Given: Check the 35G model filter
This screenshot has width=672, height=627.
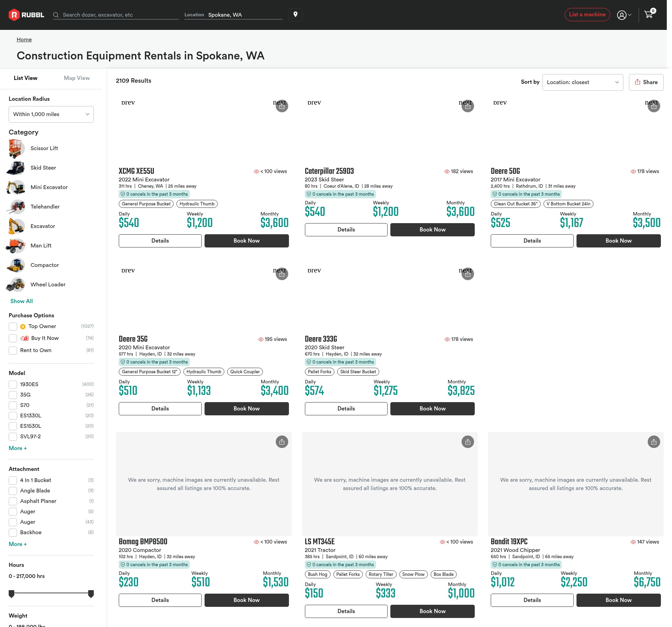Looking at the screenshot, I should coord(13,395).
